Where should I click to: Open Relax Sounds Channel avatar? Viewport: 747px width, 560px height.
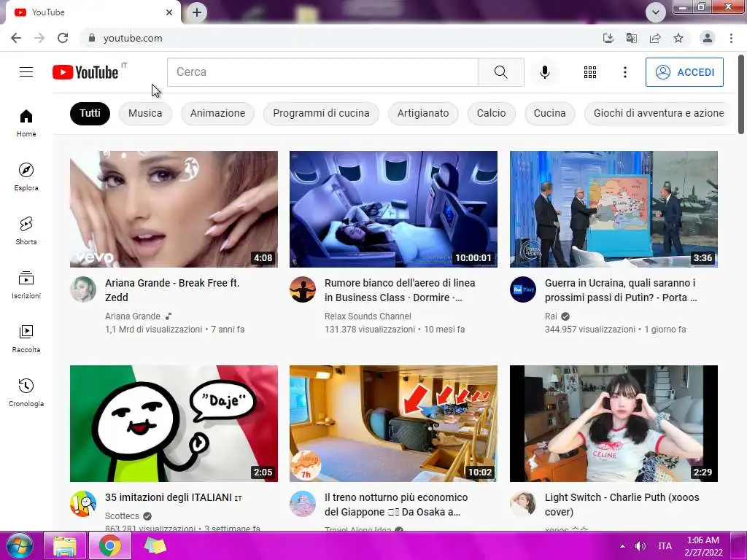(303, 289)
